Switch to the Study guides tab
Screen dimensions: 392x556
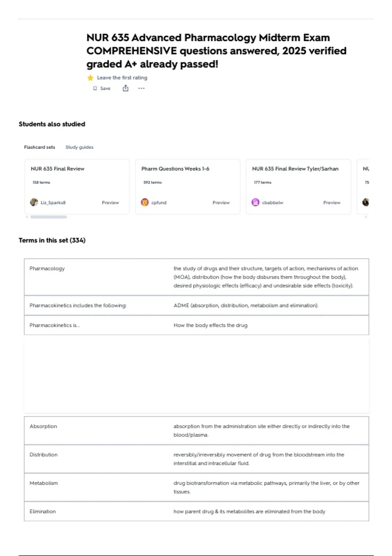79,147
